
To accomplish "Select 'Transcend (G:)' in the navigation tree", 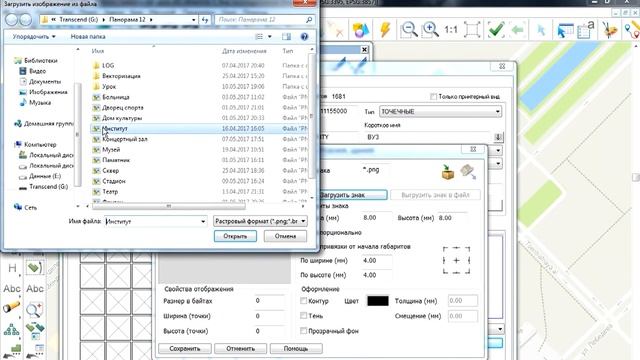I will (48, 187).
